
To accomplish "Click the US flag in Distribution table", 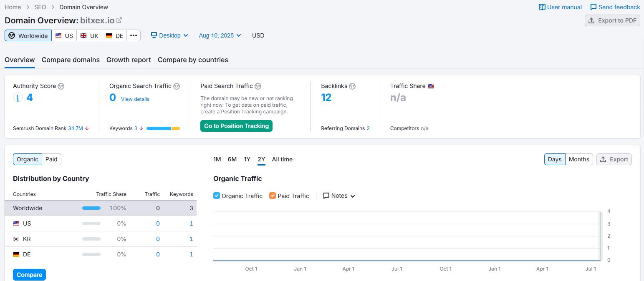I will 16,223.
